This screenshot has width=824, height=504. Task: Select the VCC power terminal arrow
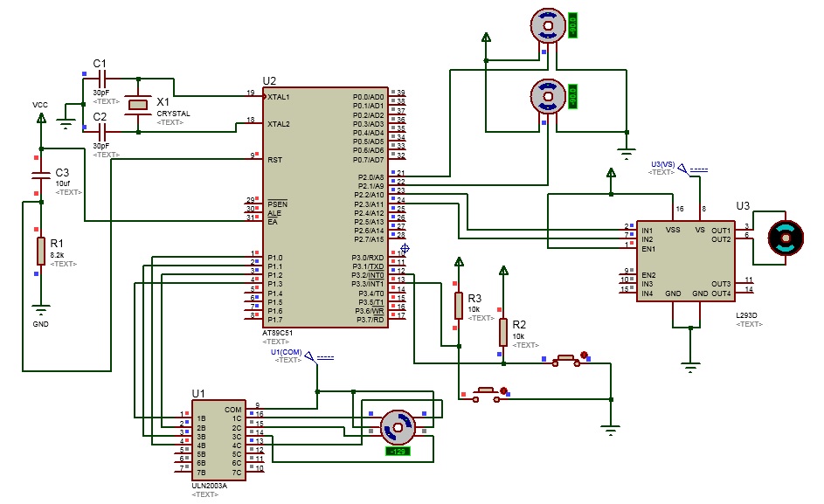click(41, 118)
